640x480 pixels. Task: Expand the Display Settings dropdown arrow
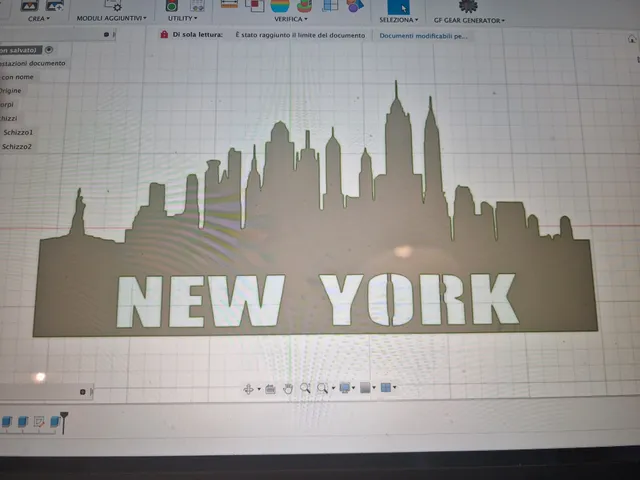coord(353,388)
